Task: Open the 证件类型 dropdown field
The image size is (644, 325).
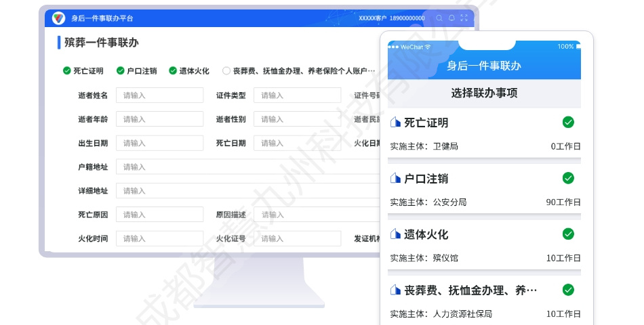Action: tap(297, 95)
